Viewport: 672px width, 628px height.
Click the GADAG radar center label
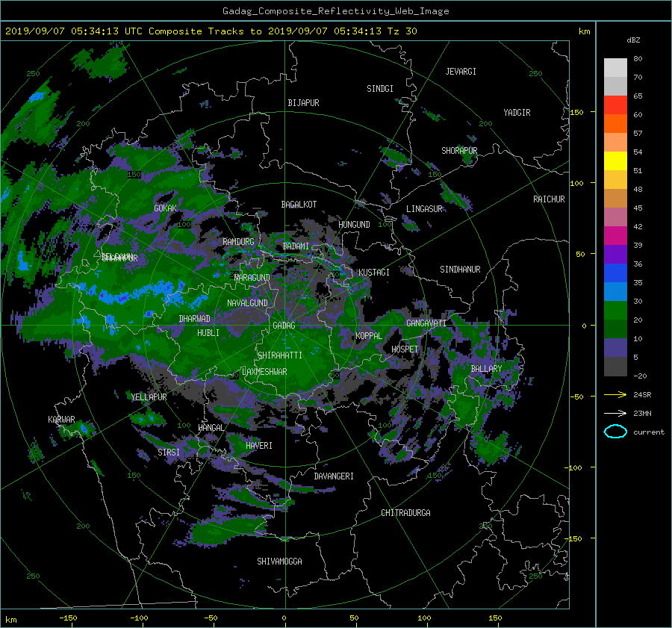(x=284, y=326)
